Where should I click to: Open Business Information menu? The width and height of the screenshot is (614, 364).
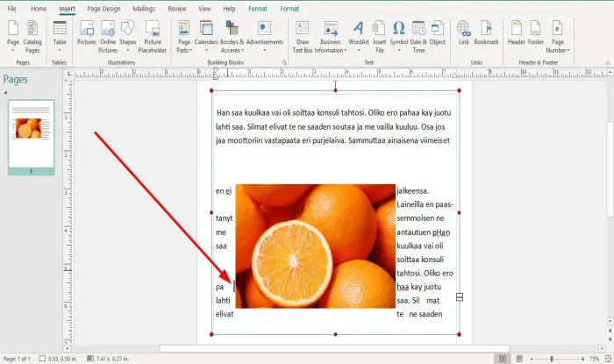[x=331, y=37]
